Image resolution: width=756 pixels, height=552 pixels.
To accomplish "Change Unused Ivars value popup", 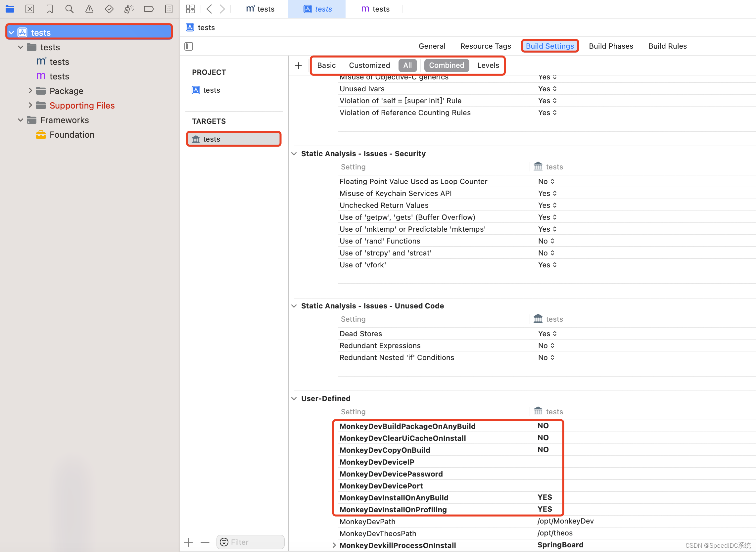I will [x=547, y=89].
